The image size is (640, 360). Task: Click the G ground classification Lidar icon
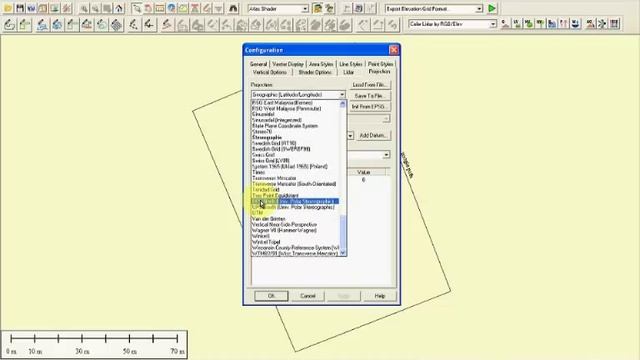tap(505, 24)
